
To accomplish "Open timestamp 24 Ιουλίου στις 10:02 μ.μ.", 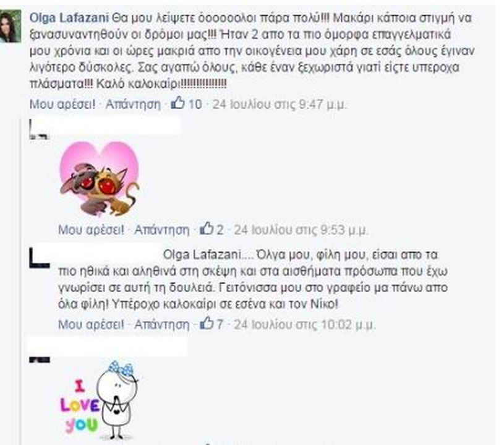I will (x=304, y=324).
